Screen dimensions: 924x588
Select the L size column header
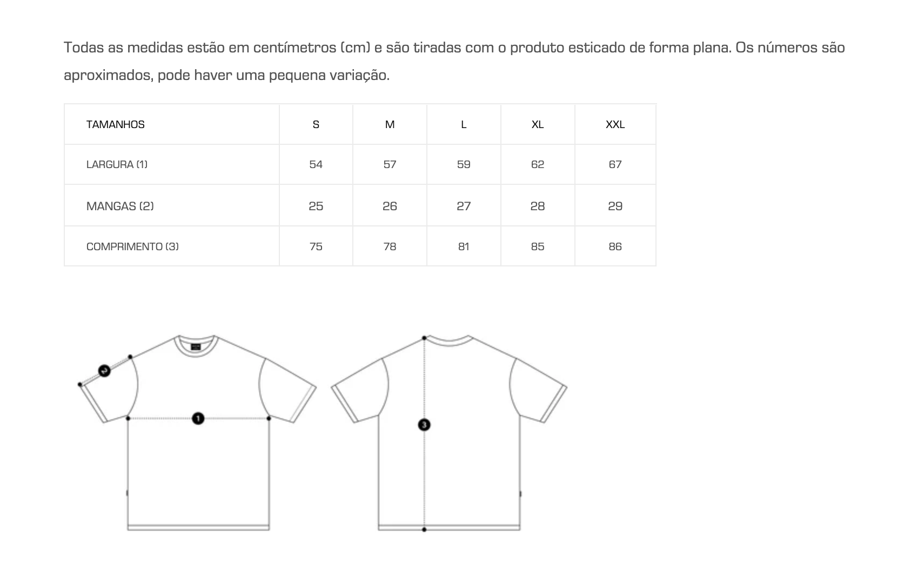point(464,124)
